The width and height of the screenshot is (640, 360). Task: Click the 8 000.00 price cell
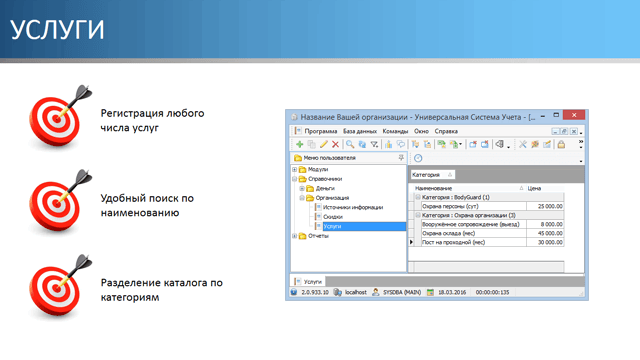(545, 224)
